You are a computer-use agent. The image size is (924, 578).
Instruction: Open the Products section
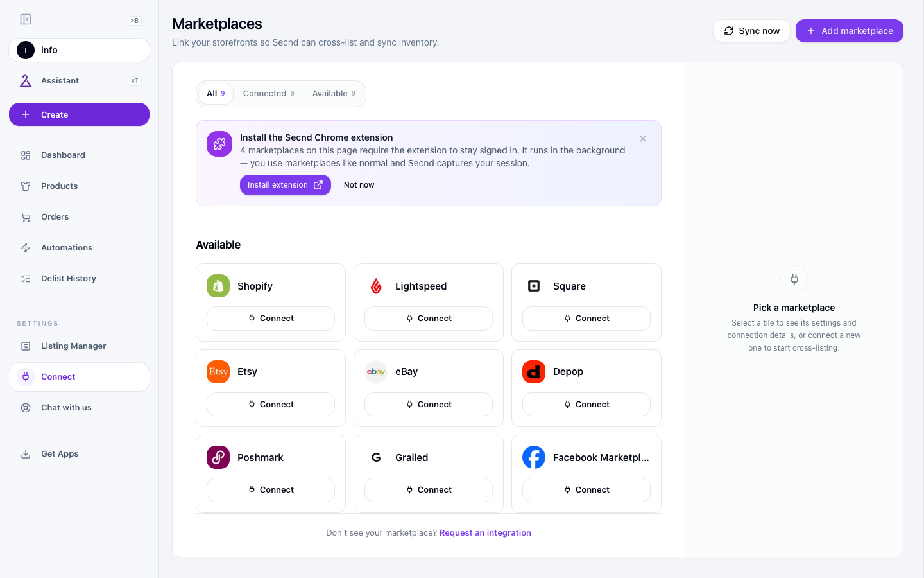[79, 186]
